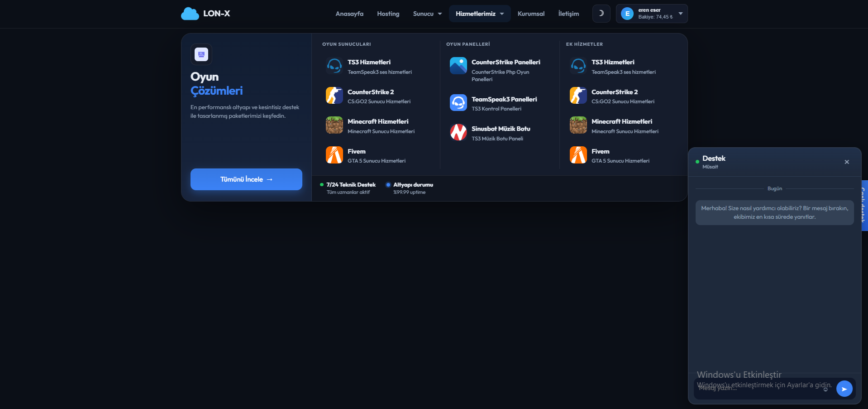The height and width of the screenshot is (409, 868).
Task: Click the OYUN SUNUCULARI column heading
Action: [347, 44]
